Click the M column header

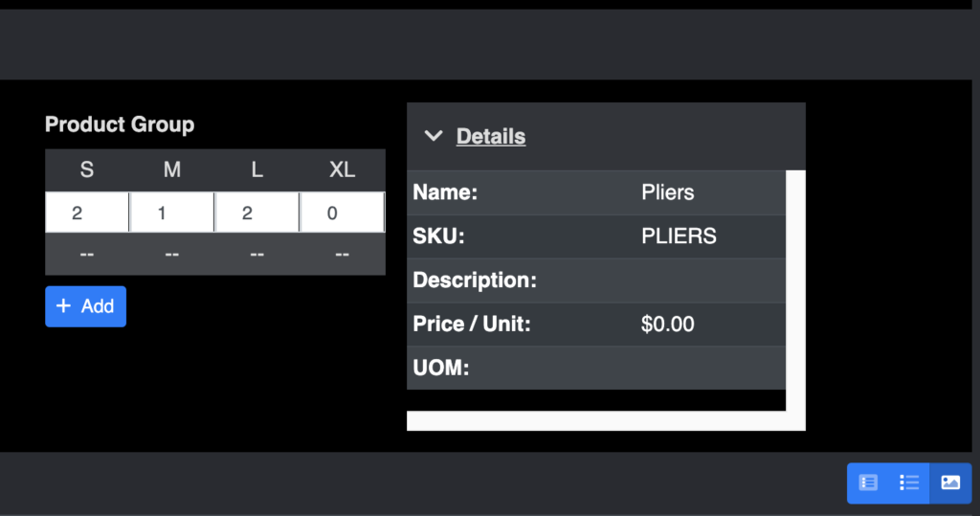[172, 169]
